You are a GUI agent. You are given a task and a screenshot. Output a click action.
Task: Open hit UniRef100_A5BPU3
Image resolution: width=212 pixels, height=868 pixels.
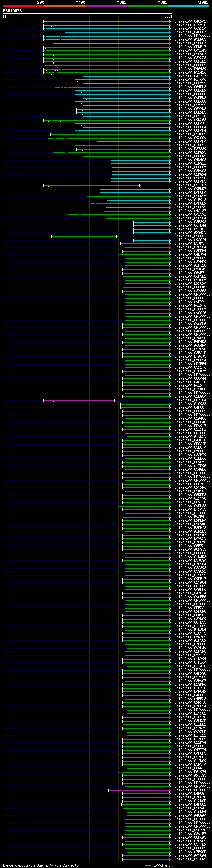click(x=190, y=40)
